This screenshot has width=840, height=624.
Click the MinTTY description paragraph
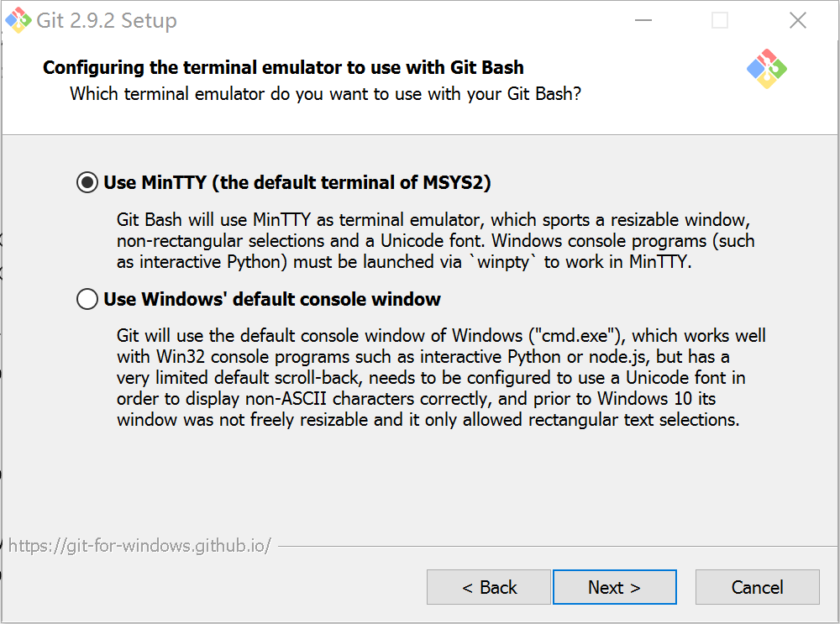435,240
